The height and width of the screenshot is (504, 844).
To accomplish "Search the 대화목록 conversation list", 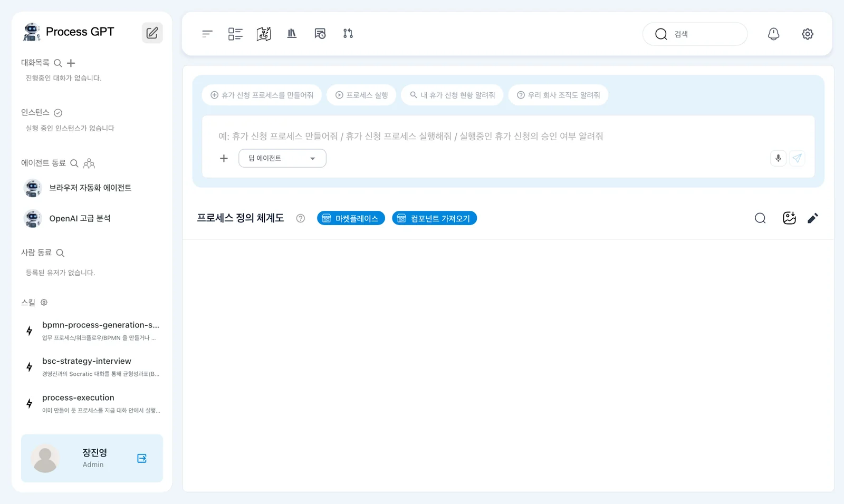I will click(58, 63).
